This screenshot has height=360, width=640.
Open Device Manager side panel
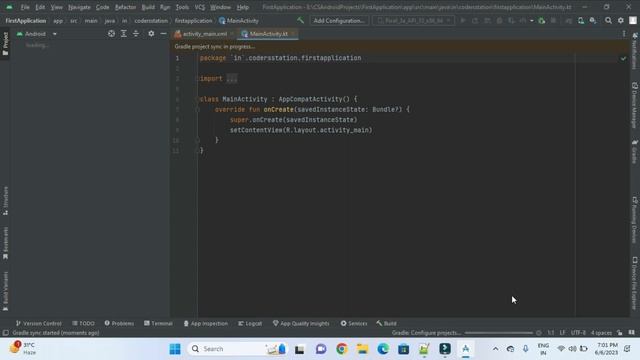pyautogui.click(x=635, y=105)
